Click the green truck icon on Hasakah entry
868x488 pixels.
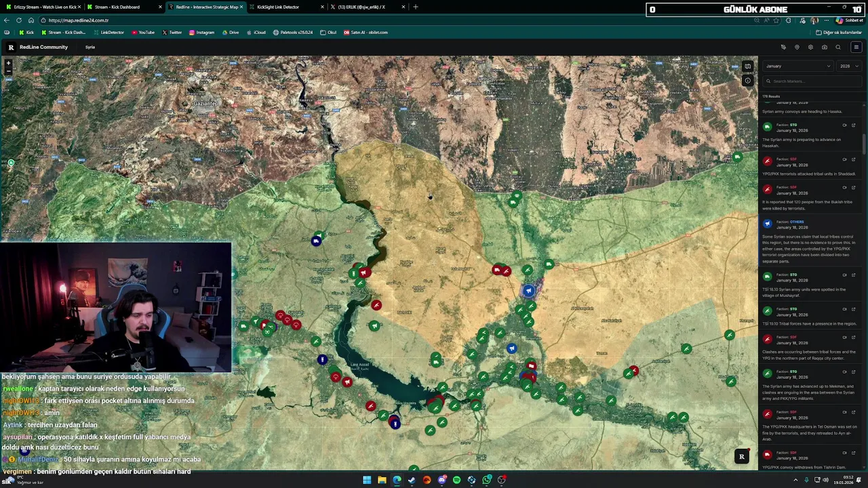click(767, 127)
